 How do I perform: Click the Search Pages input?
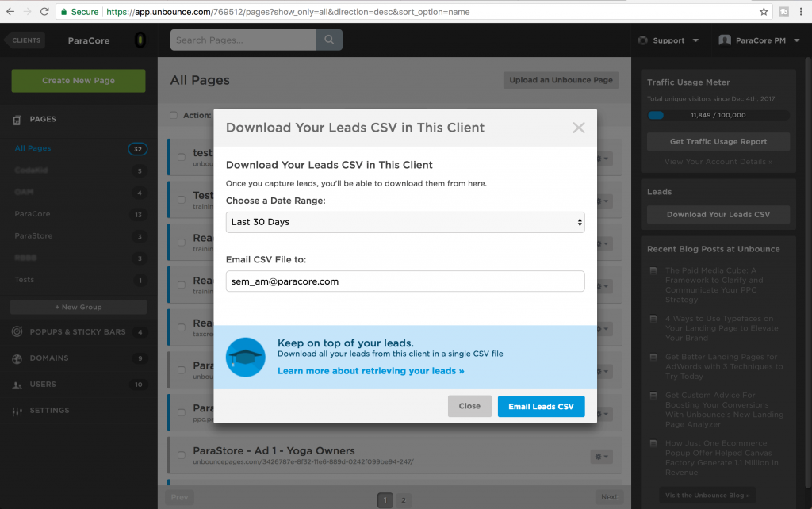coord(243,40)
